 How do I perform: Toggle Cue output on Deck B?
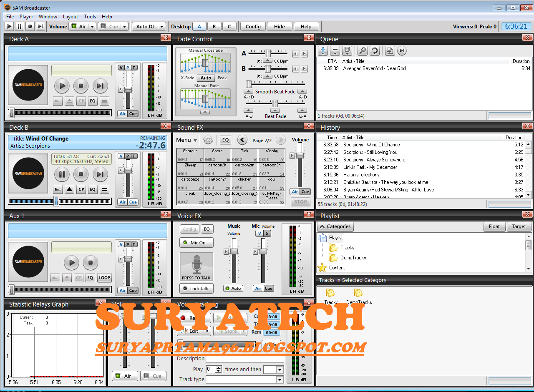133,202
